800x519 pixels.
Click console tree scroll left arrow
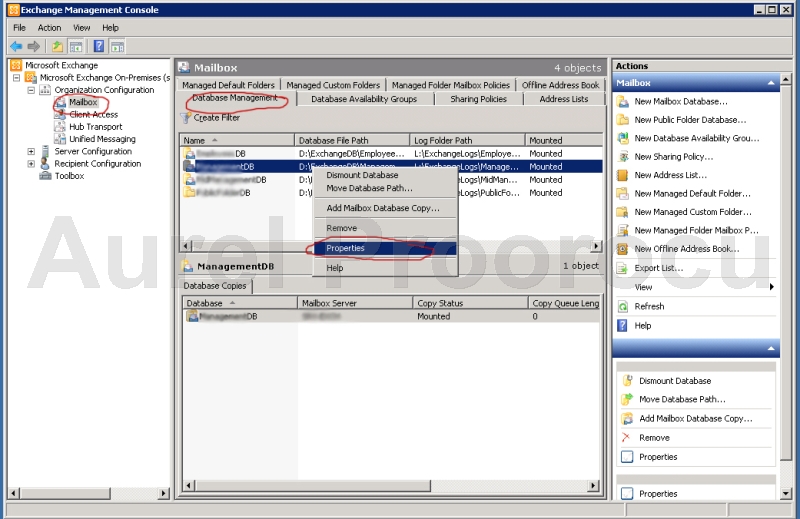14,493
